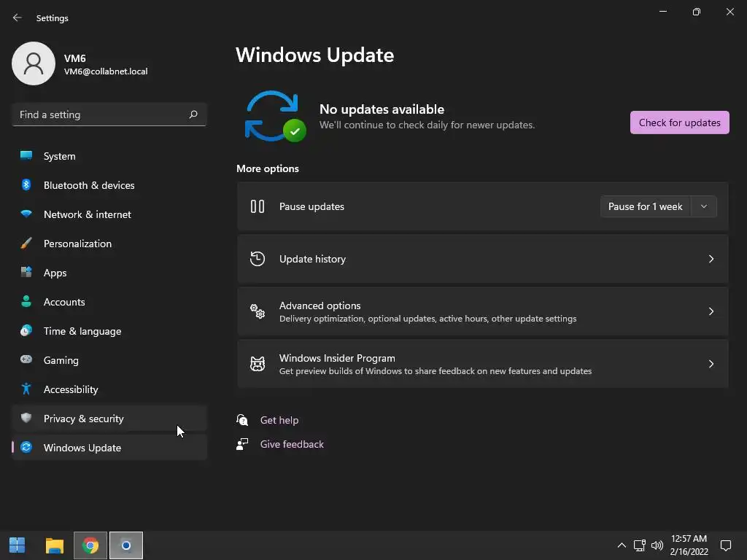
Task: Go to Network & internet settings
Action: tap(109, 214)
